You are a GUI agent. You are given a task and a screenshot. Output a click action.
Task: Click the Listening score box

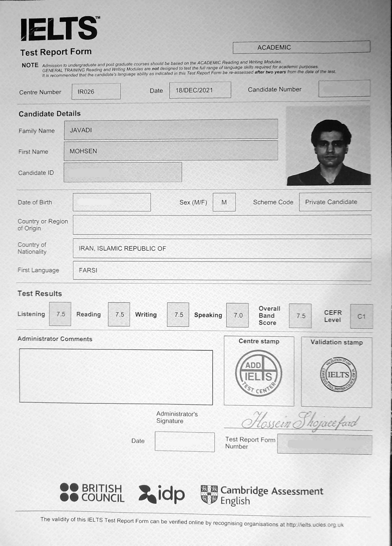point(60,314)
